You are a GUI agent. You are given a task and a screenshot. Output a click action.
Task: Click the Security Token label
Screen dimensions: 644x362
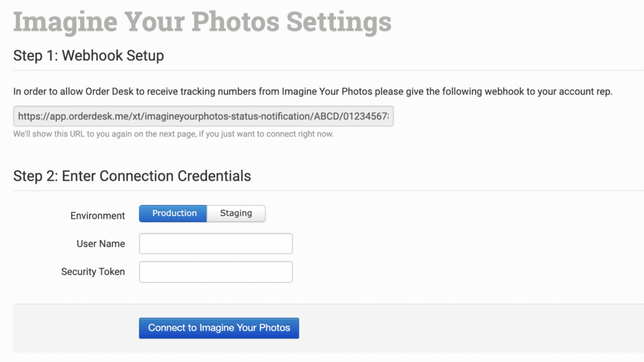pyautogui.click(x=93, y=272)
